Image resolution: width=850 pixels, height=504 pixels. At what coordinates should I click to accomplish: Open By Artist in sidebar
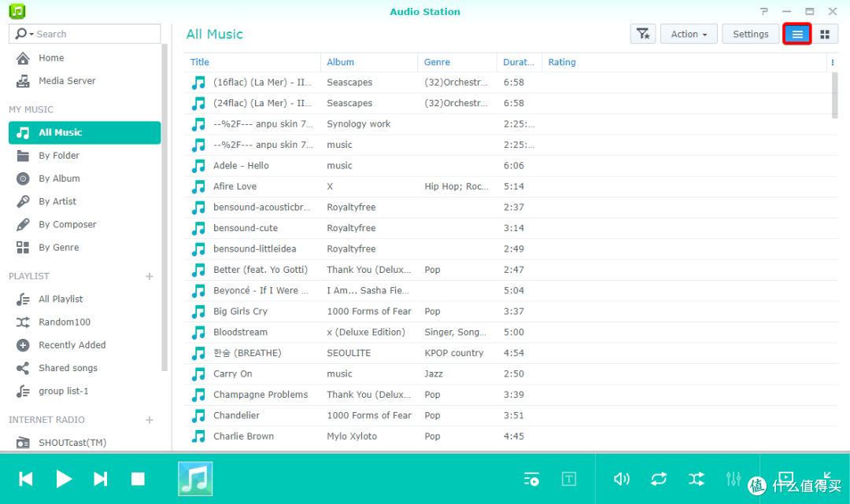tap(57, 201)
